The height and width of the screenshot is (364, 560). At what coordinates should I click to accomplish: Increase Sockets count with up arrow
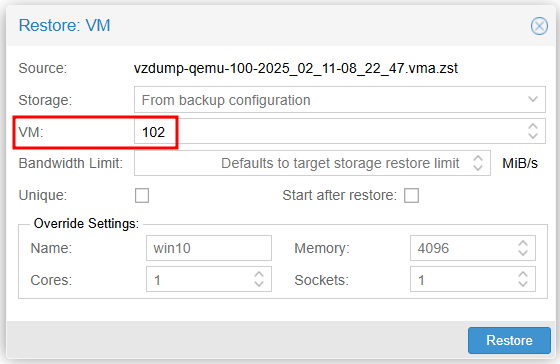523,274
